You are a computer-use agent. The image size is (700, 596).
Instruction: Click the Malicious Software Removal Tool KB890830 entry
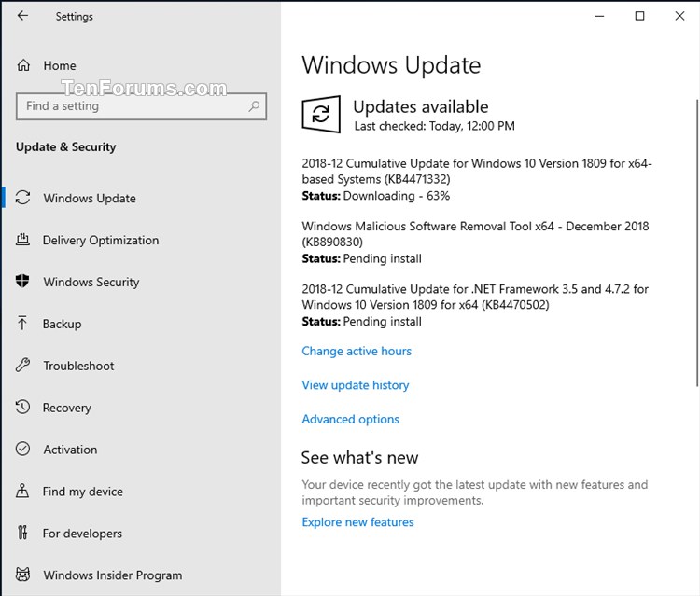[475, 234]
